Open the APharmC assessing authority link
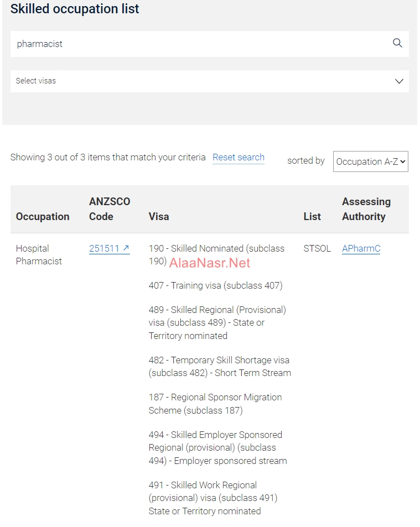The height and width of the screenshot is (527, 420). pos(361,248)
